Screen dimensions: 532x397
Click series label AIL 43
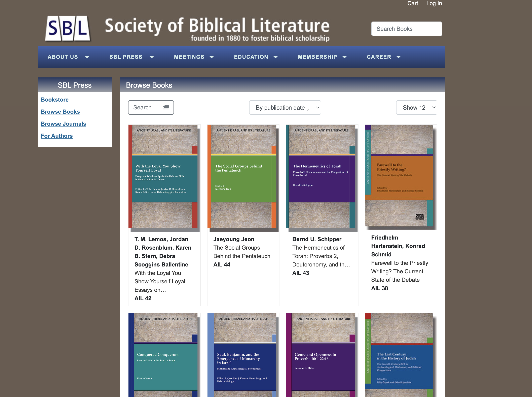coord(300,273)
